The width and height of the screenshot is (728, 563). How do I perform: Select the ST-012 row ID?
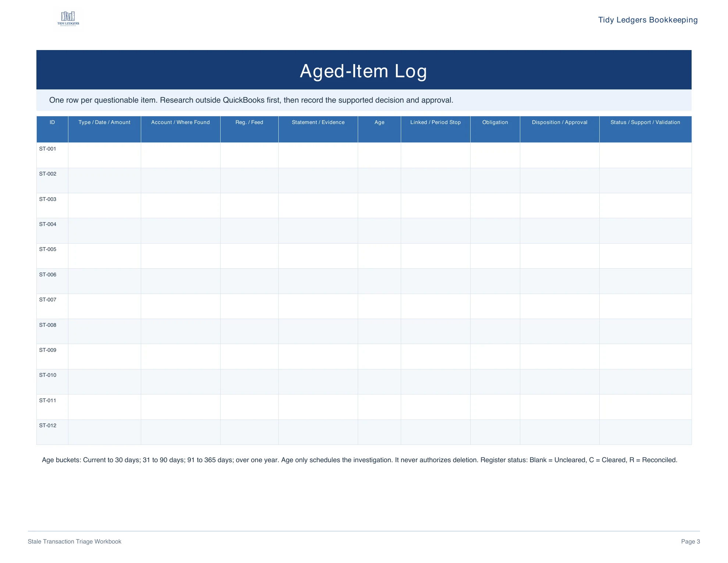pos(48,425)
